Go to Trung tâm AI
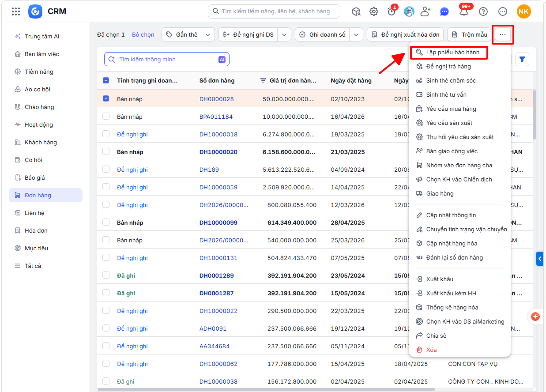Viewport: 546px width, 392px height. 45,36
